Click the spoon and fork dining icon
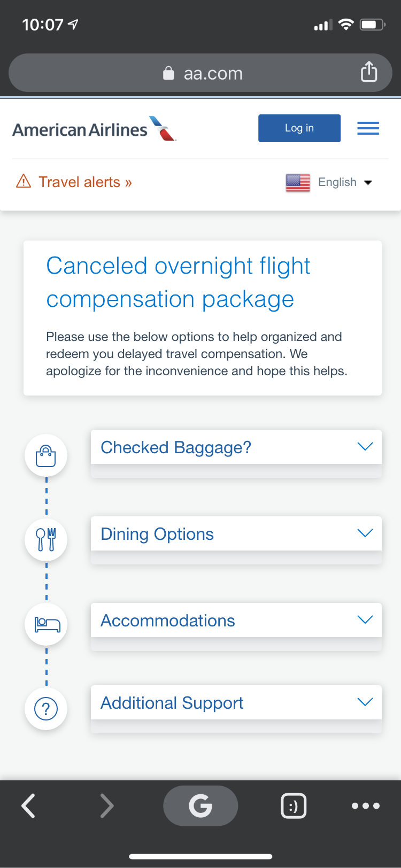401x868 pixels. [46, 540]
